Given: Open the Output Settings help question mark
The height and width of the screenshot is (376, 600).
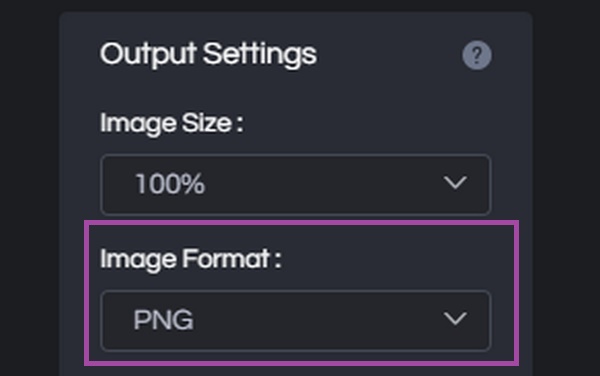Looking at the screenshot, I should [x=477, y=55].
